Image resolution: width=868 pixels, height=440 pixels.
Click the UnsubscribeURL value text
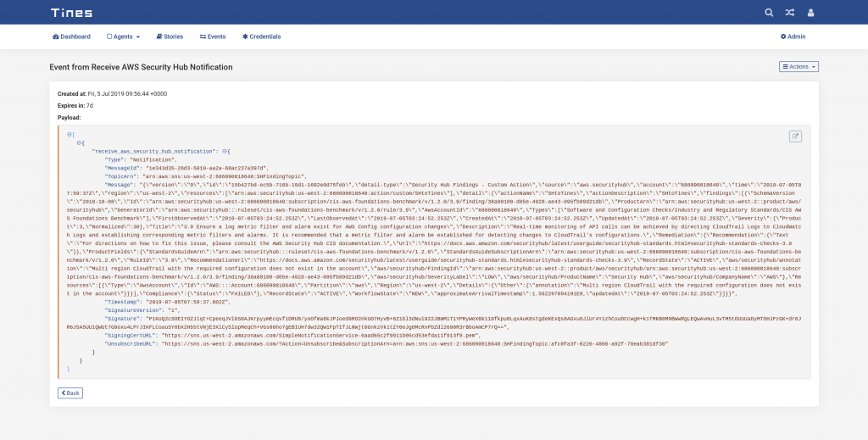coord(415,343)
